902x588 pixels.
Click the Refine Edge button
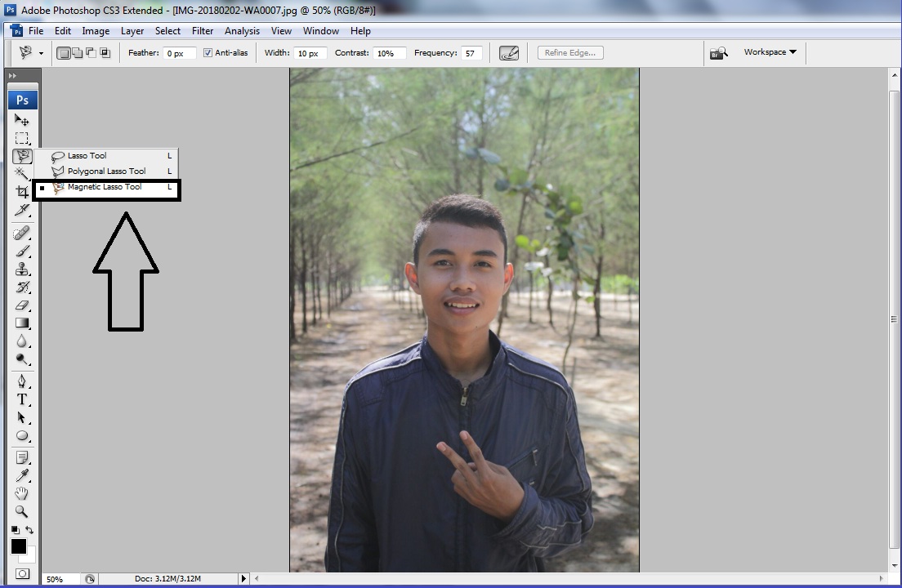click(x=570, y=53)
